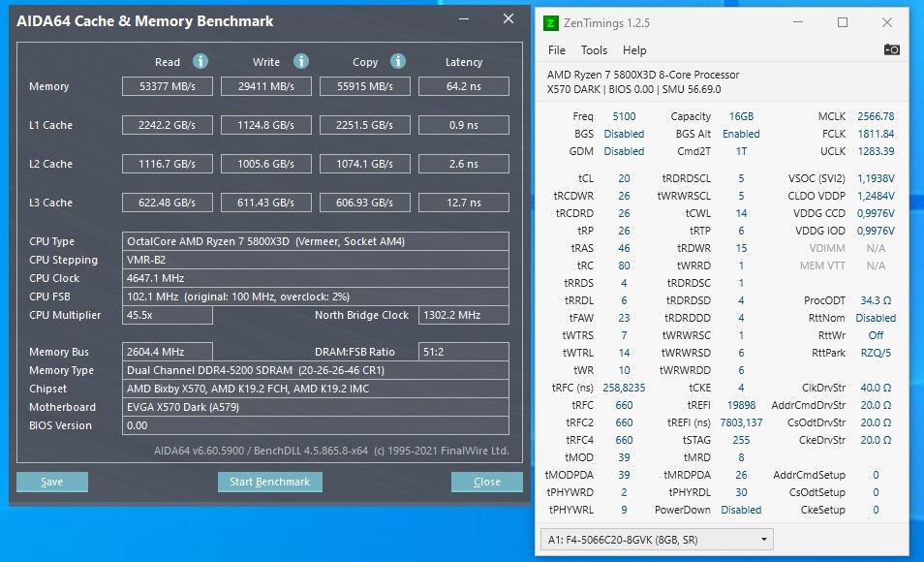Click the L1 Cache Read value 2242.2 GB/s
The width and height of the screenshot is (924, 562).
click(168, 125)
